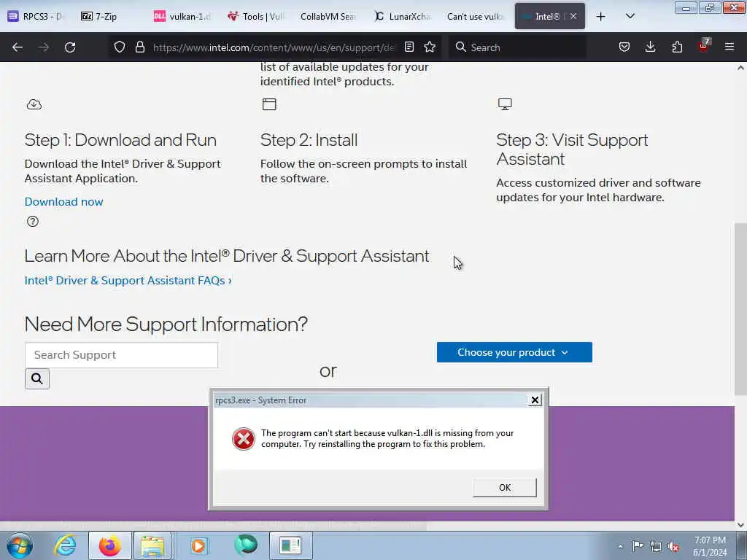This screenshot has width=747, height=560.
Task: Click the Firefox Search box
Action: tap(517, 47)
